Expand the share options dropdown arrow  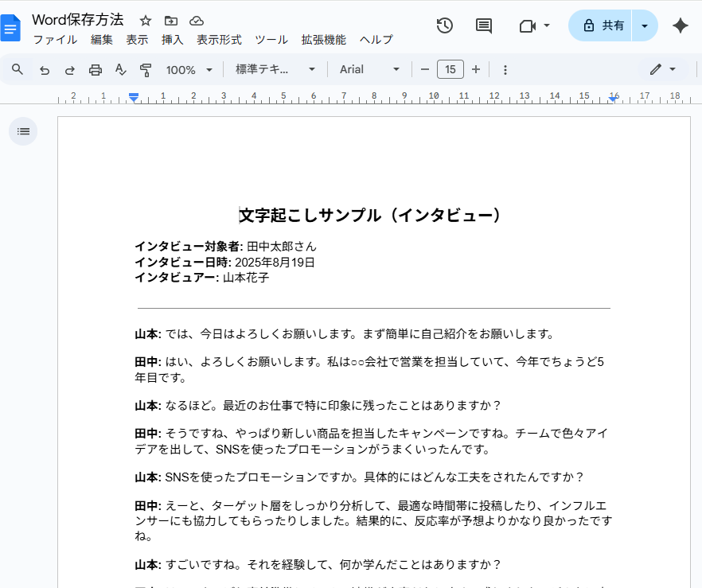point(645,25)
